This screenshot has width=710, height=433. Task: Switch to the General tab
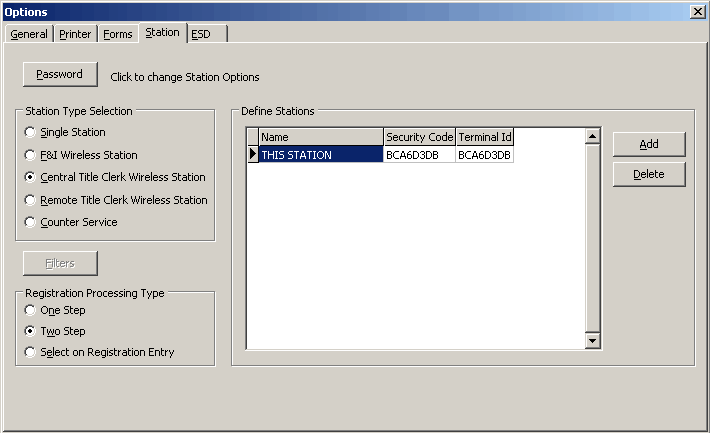click(x=29, y=34)
